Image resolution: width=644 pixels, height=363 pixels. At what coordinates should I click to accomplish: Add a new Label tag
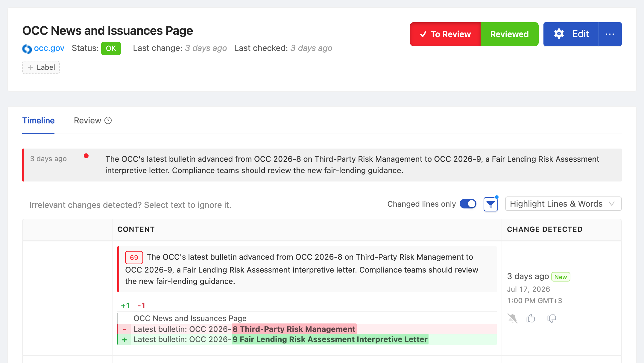pyautogui.click(x=41, y=67)
